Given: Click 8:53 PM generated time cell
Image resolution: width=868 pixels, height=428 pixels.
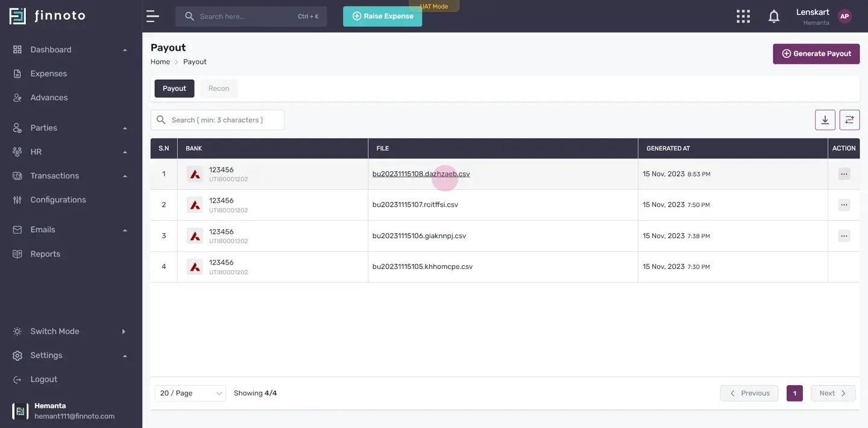Looking at the screenshot, I should (699, 174).
